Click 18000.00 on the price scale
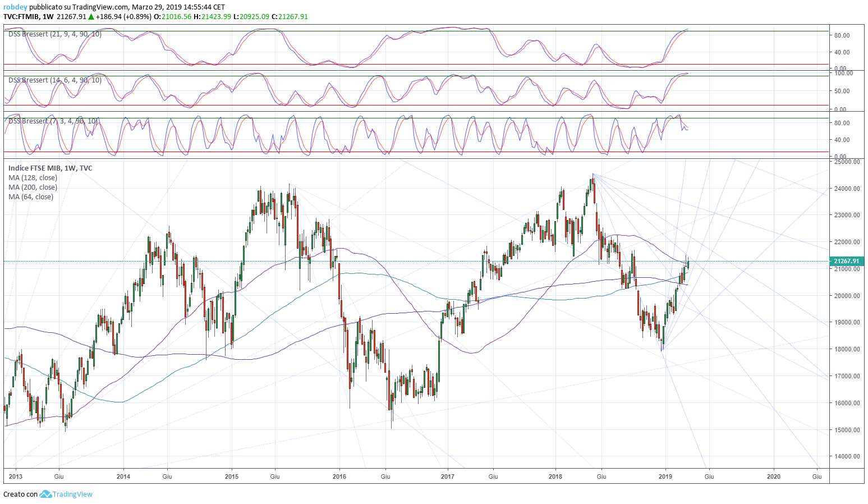 [x=847, y=349]
